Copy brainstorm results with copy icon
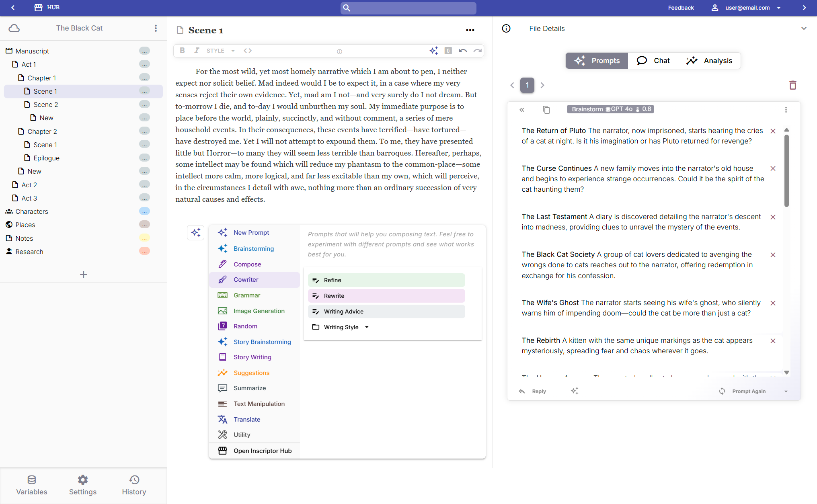The height and width of the screenshot is (504, 817). click(546, 109)
